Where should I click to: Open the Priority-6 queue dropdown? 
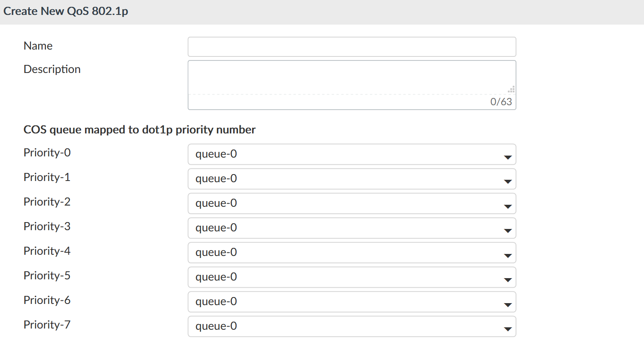[x=351, y=302]
